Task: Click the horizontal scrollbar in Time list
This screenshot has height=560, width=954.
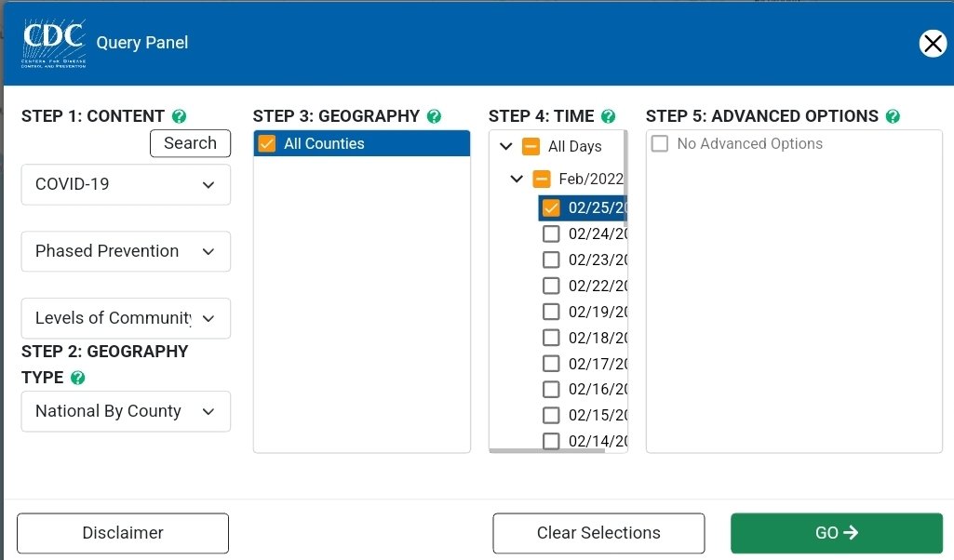Action: coord(547,450)
